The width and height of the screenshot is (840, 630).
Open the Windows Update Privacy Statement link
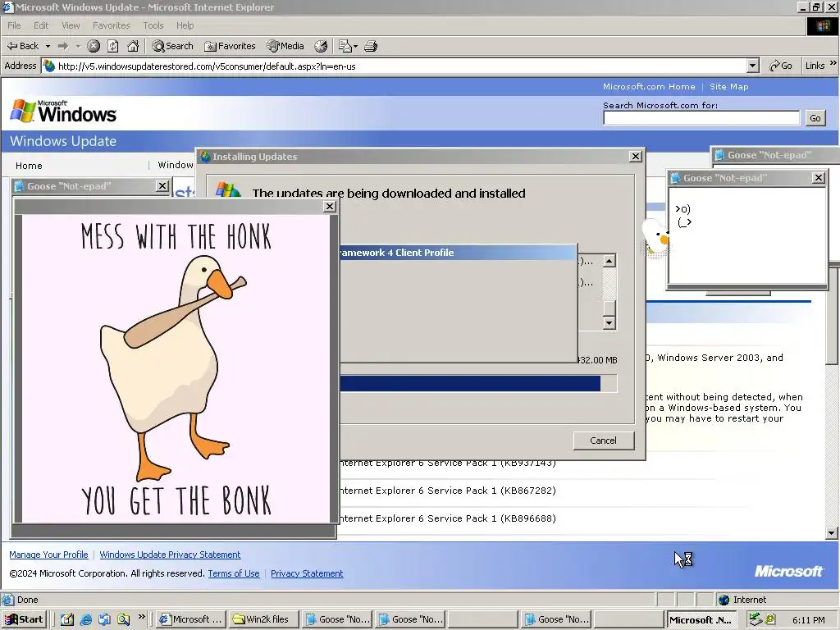tap(170, 555)
